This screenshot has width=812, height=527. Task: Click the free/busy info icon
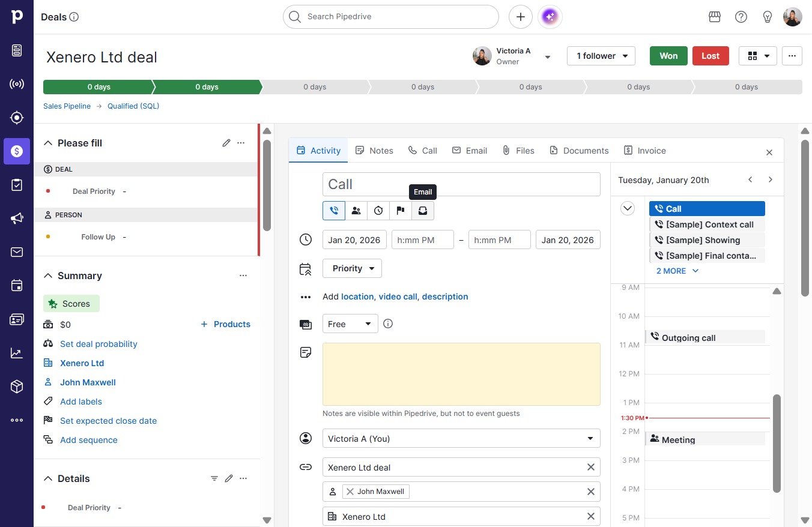point(388,324)
